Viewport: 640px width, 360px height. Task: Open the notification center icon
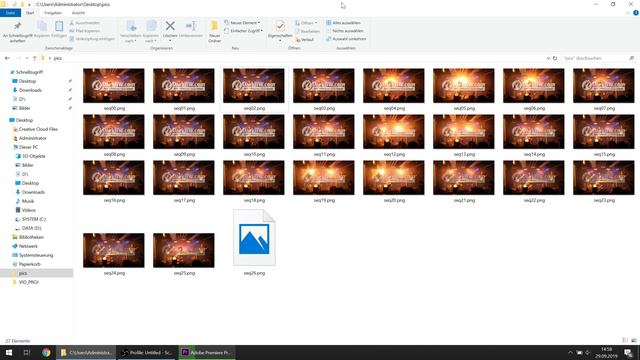pos(628,353)
